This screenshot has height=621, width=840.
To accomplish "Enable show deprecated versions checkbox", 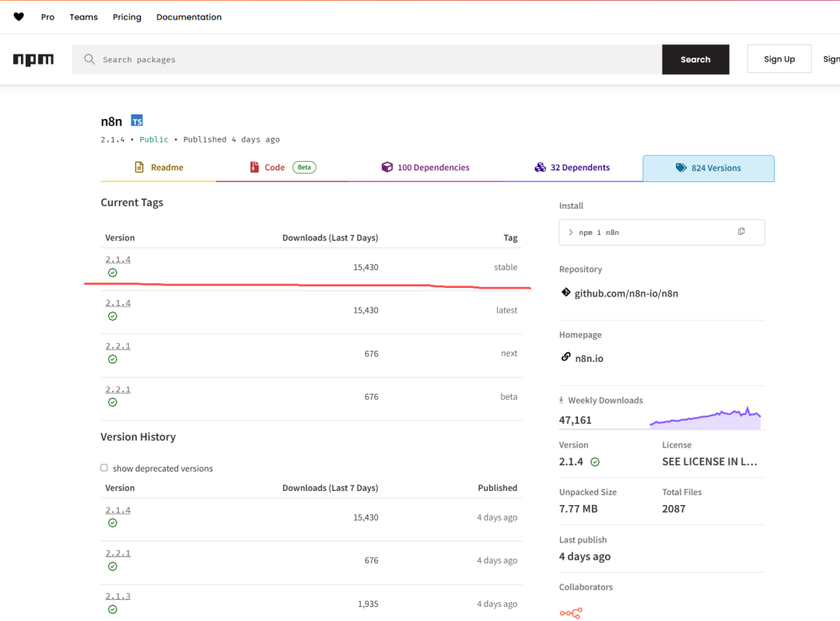I will pos(104,468).
